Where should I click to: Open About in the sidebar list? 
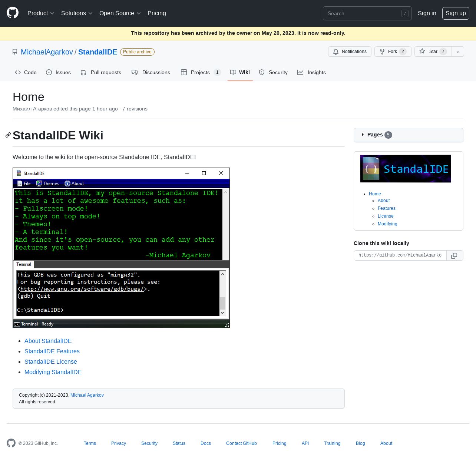384,201
